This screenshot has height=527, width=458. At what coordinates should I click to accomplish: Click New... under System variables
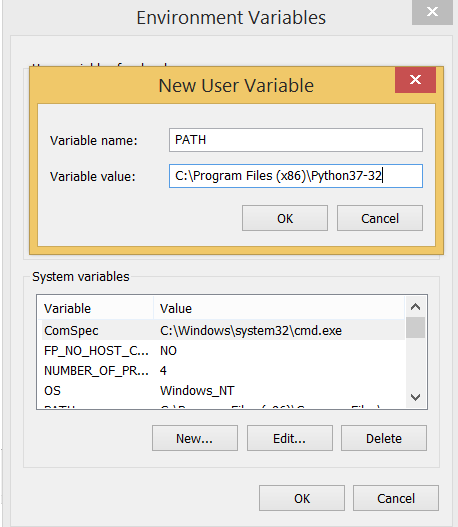click(195, 438)
